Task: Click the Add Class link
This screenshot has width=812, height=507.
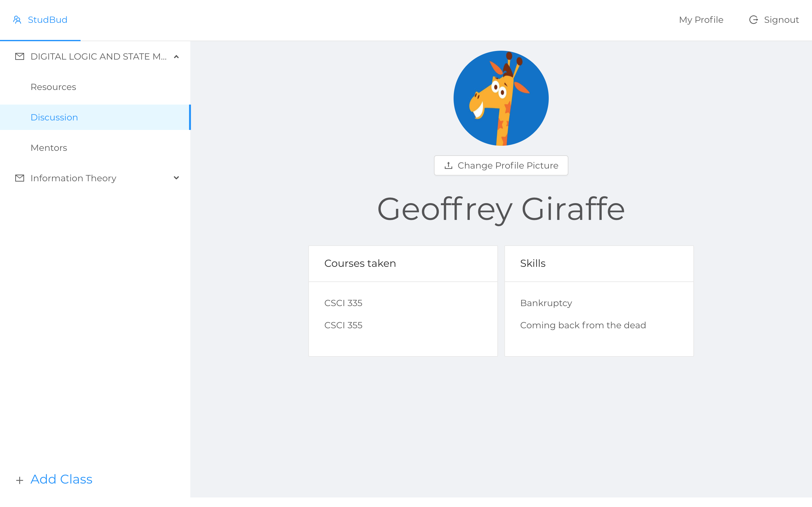Action: tap(62, 479)
